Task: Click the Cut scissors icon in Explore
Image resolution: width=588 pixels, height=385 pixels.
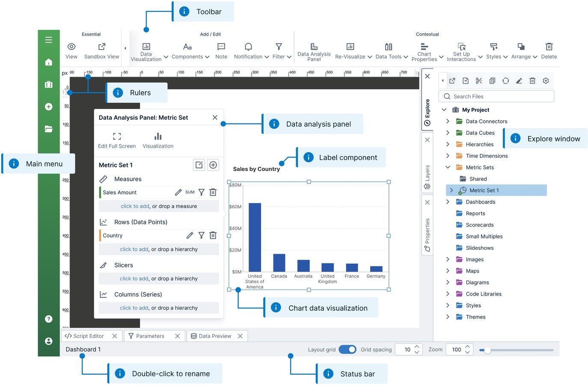Action: click(x=479, y=80)
